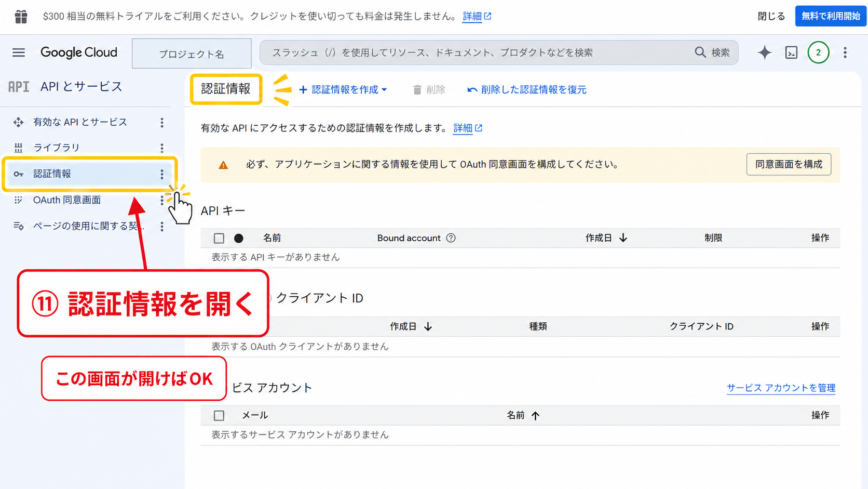
Task: Open the top-right more options menu
Action: [845, 52]
